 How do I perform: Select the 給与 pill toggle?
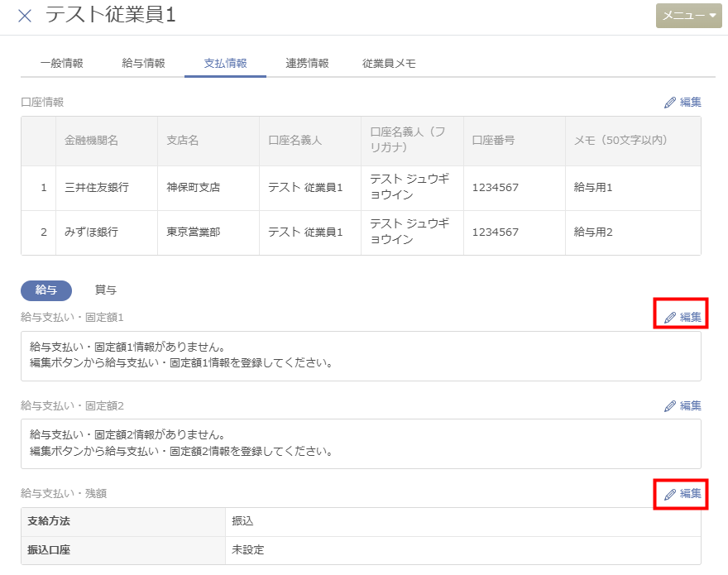click(46, 290)
